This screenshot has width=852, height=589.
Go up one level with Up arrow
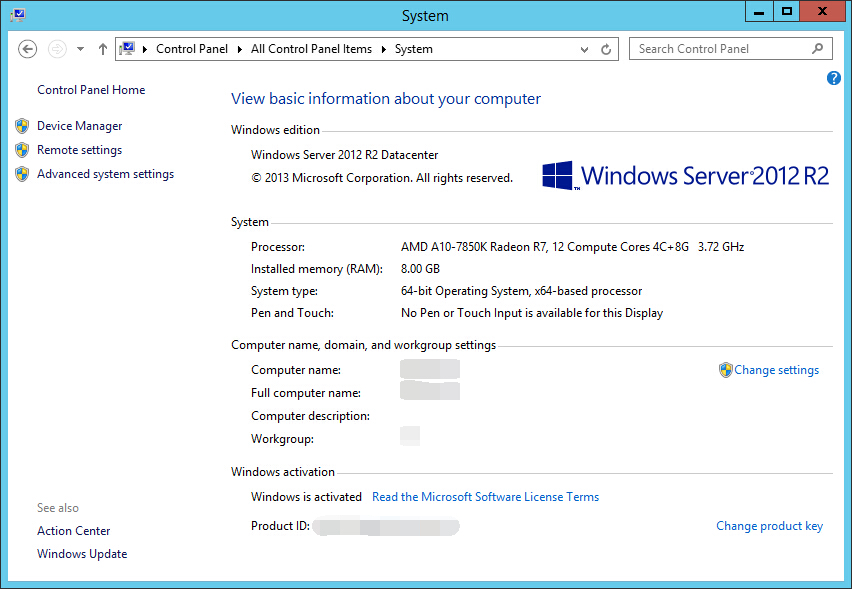click(x=103, y=49)
